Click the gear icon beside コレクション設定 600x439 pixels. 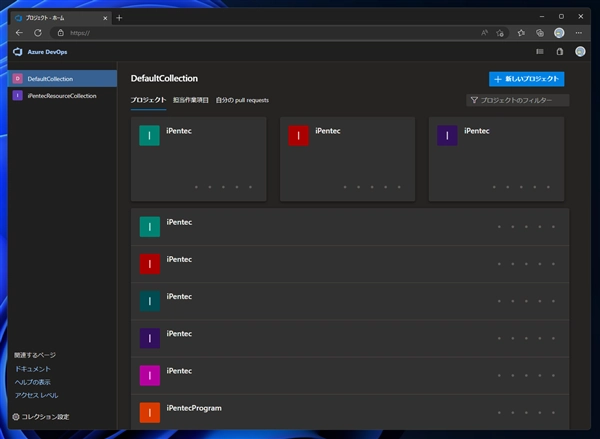16,417
